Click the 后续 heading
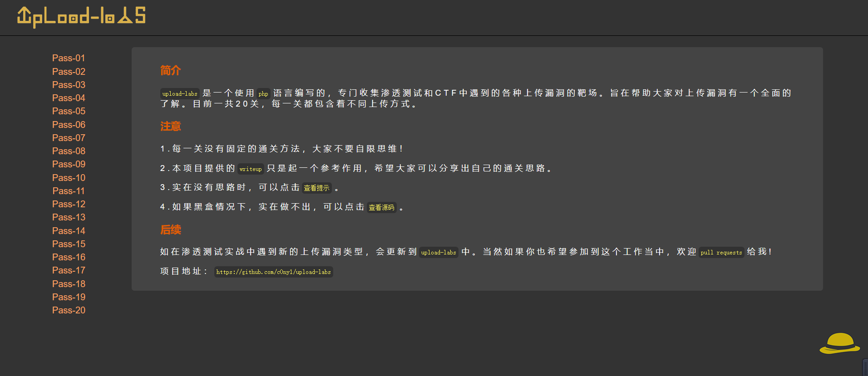 (171, 230)
